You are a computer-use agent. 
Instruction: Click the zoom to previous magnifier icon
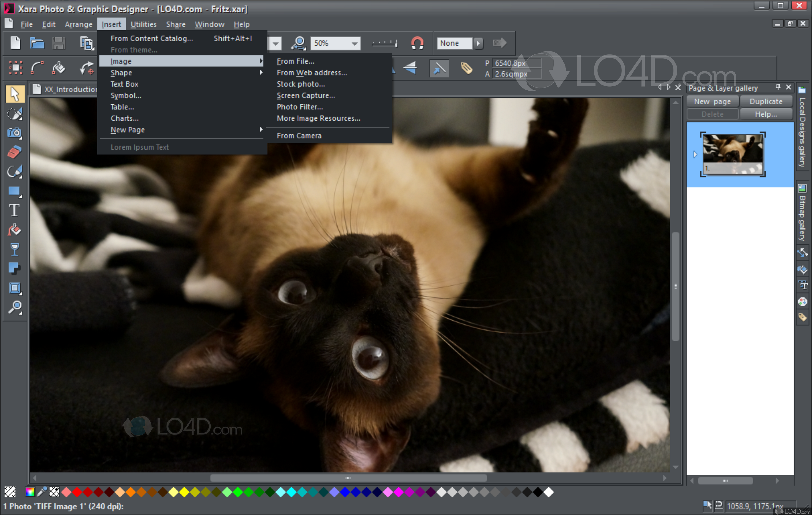click(x=299, y=43)
